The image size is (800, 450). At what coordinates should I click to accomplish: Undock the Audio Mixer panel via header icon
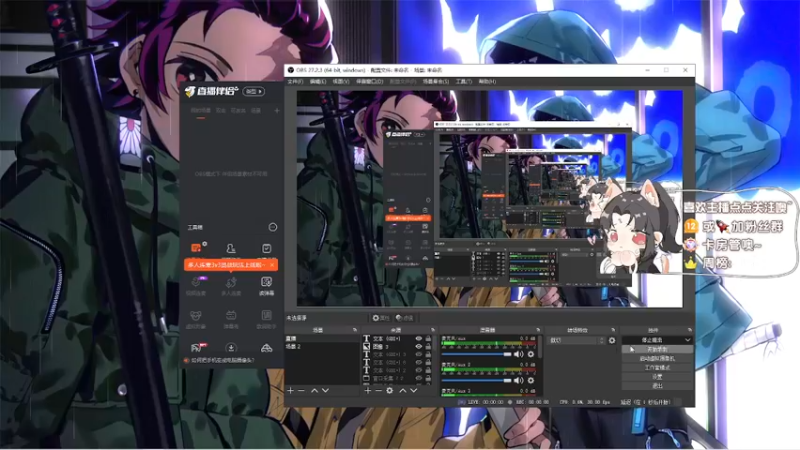(538, 330)
